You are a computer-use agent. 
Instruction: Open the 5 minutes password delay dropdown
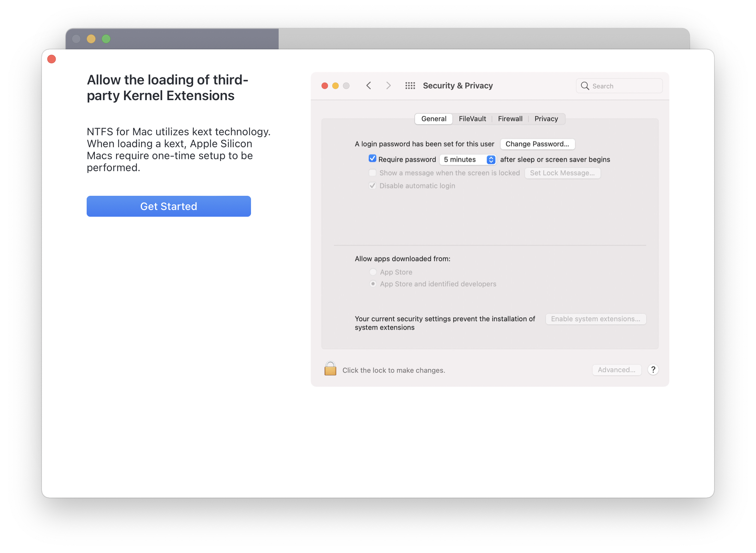(x=468, y=160)
